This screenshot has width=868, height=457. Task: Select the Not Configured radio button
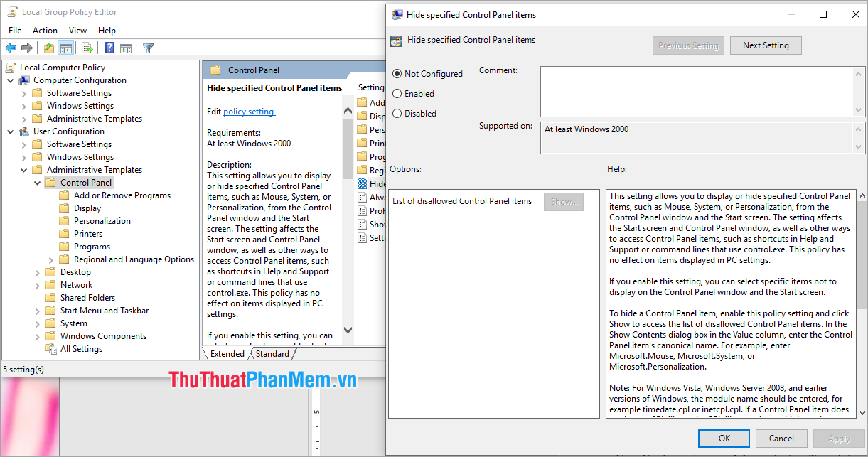[x=397, y=73]
